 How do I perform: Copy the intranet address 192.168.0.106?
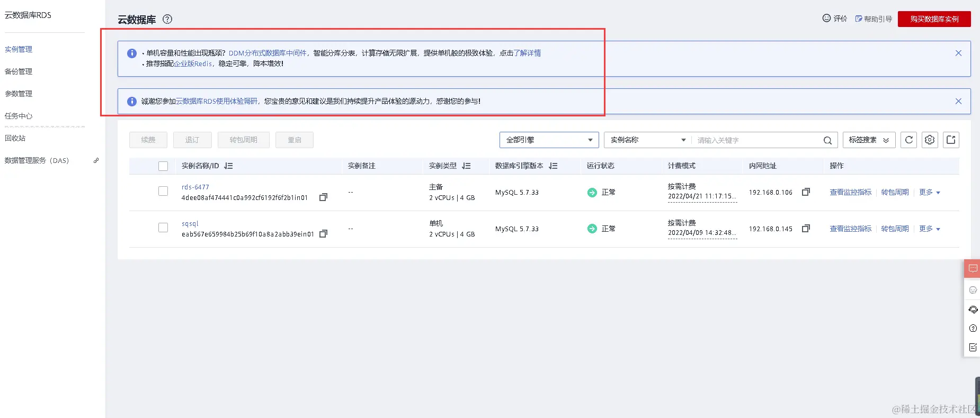tap(806, 192)
